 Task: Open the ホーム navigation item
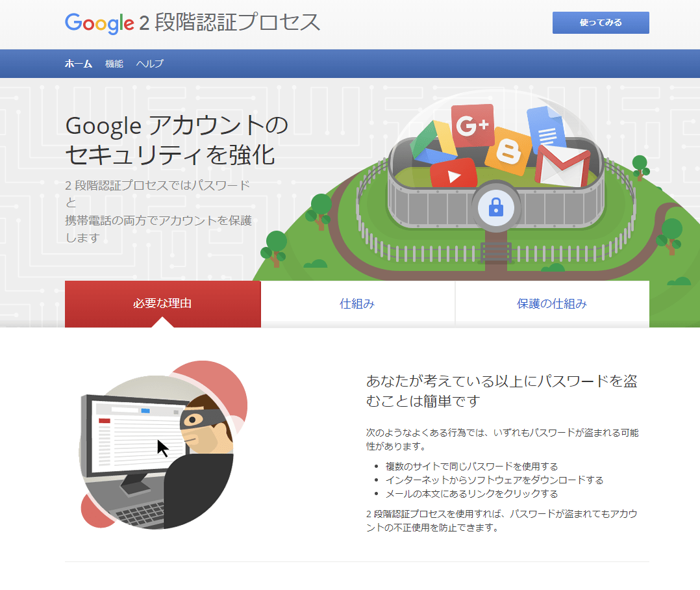tap(79, 64)
